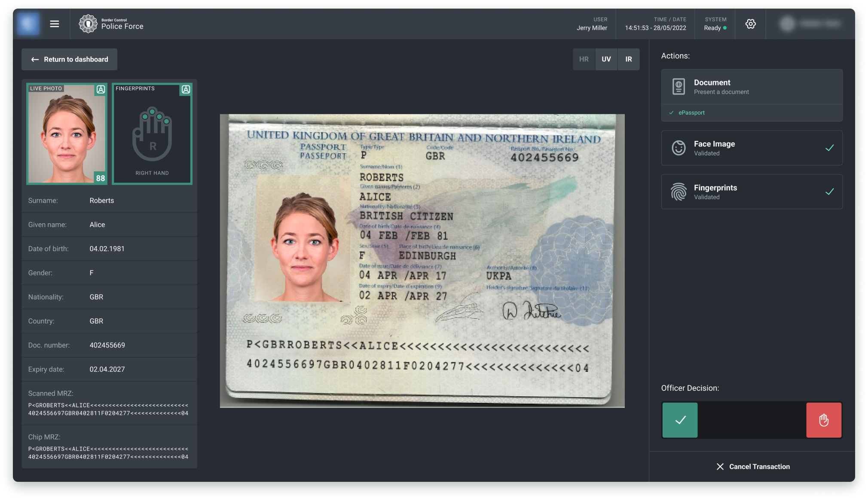Click the Face Image validated checkmark
The image size is (868, 499).
(x=829, y=148)
